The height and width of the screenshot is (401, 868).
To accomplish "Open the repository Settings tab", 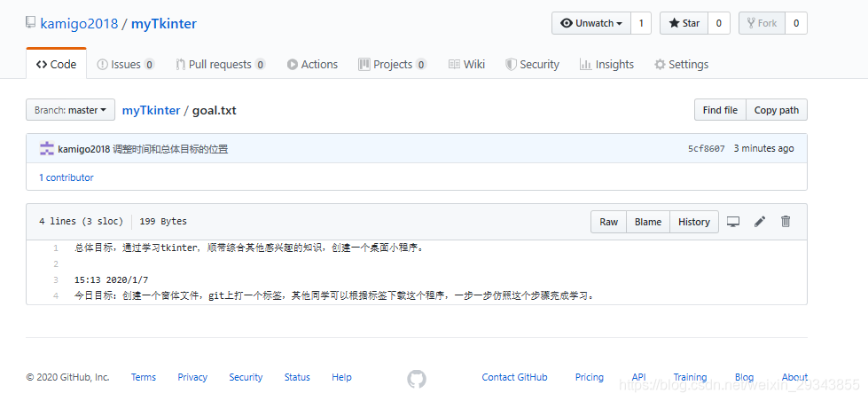I will tap(682, 64).
